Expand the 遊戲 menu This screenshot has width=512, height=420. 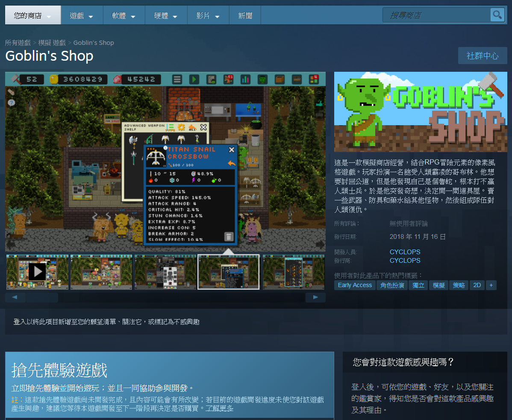[x=82, y=15]
